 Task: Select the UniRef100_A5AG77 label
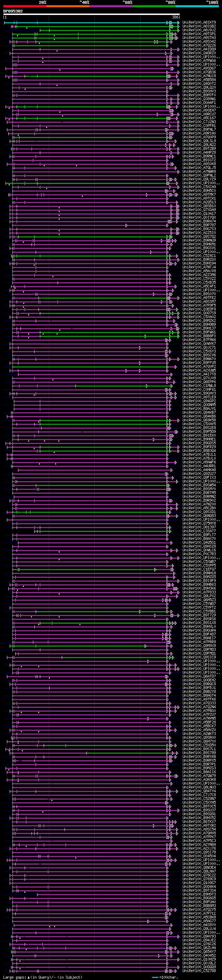click(199, 921)
